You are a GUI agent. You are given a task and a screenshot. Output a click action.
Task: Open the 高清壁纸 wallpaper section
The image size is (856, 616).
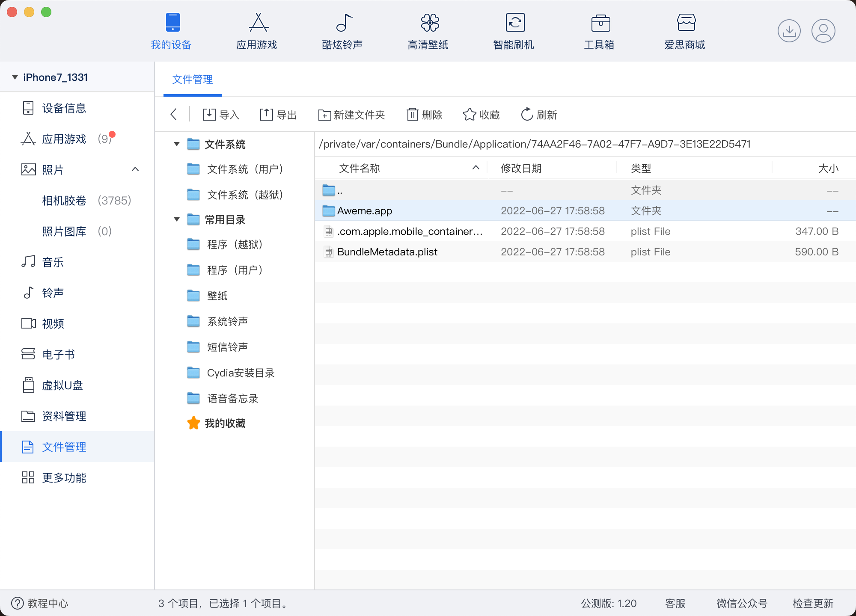click(x=428, y=32)
